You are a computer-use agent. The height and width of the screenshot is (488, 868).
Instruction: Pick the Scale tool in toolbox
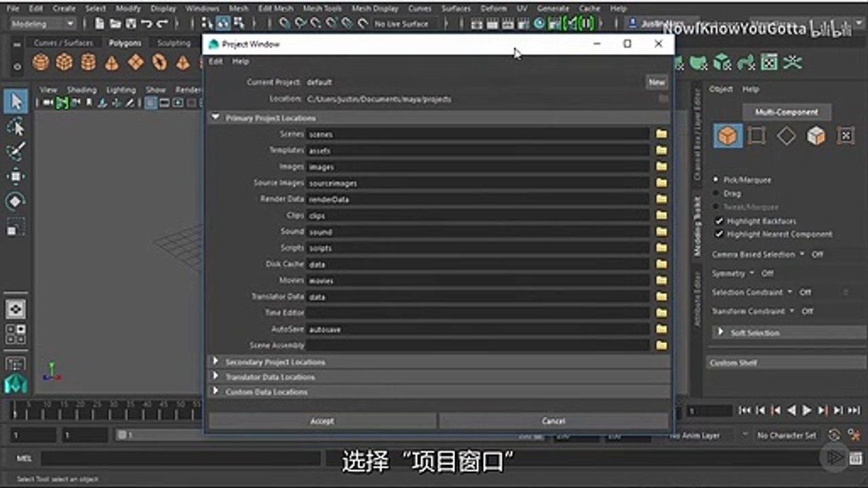pos(16,226)
